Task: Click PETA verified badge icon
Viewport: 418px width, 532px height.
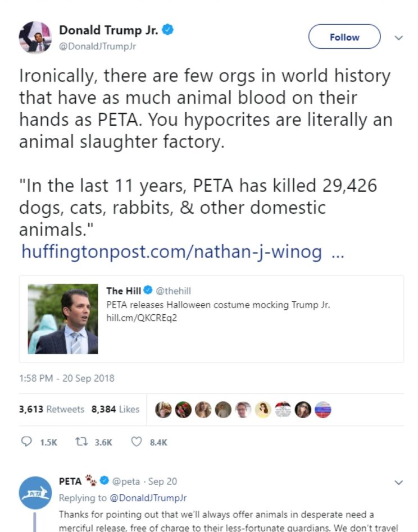Action: (104, 480)
